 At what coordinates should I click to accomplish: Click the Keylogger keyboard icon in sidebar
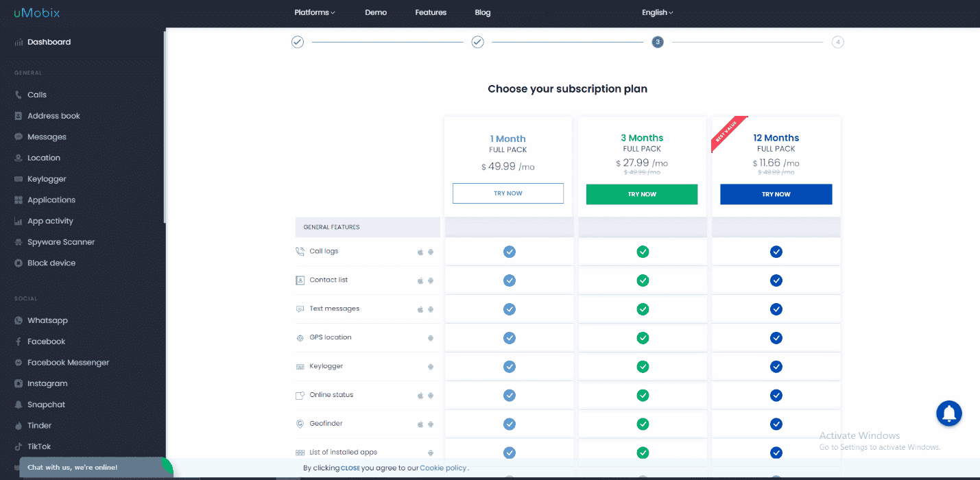[x=19, y=179]
